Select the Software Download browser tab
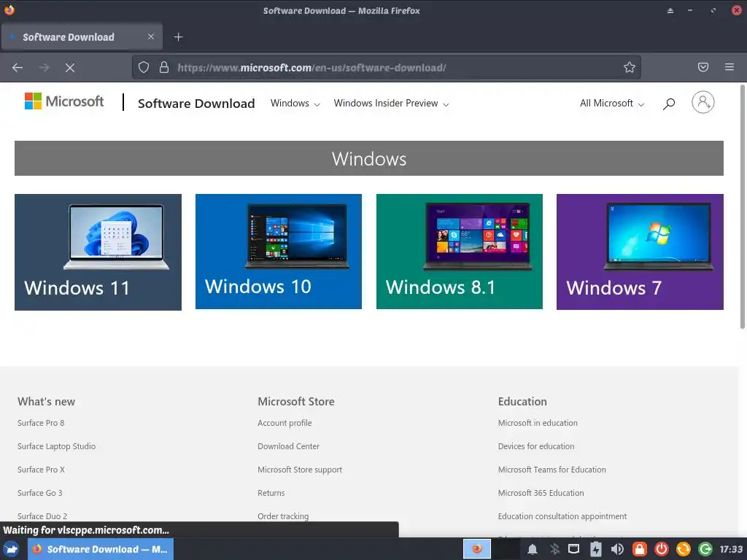The width and height of the screenshot is (747, 560). click(x=82, y=36)
